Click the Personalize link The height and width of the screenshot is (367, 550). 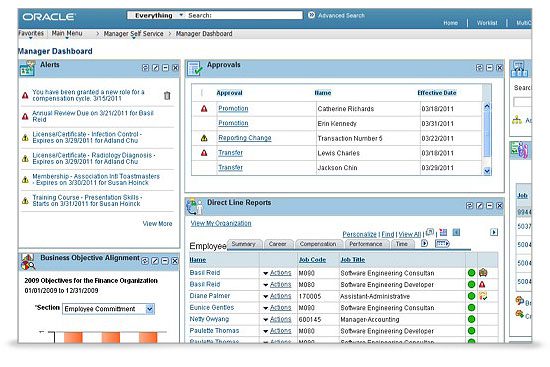coord(360,234)
